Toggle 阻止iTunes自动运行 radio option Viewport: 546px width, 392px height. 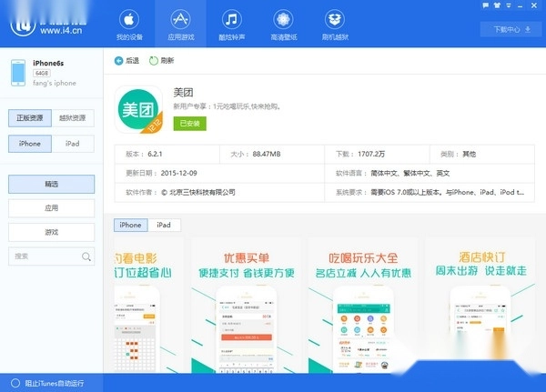(x=15, y=383)
